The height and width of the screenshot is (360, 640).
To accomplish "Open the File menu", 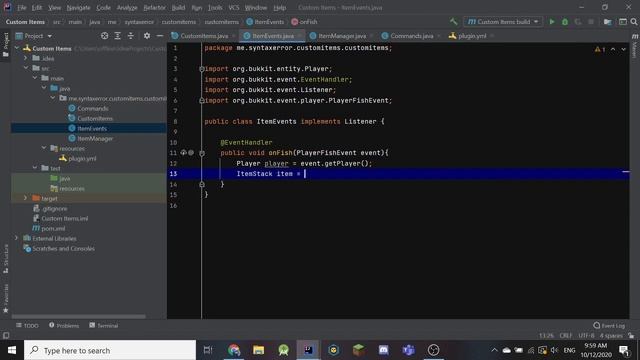I will click(x=21, y=7).
